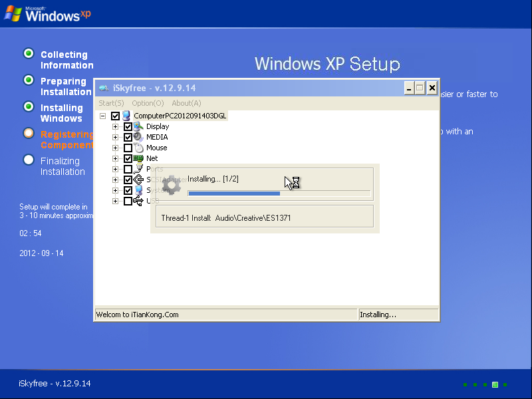The width and height of the screenshot is (532, 399).
Task: Click the Display category icon
Action: pos(138,126)
